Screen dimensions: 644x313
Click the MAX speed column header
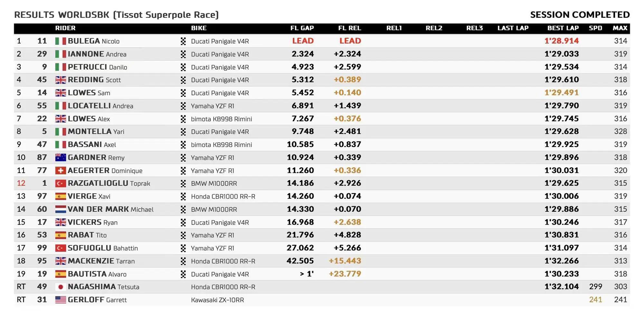coord(620,28)
